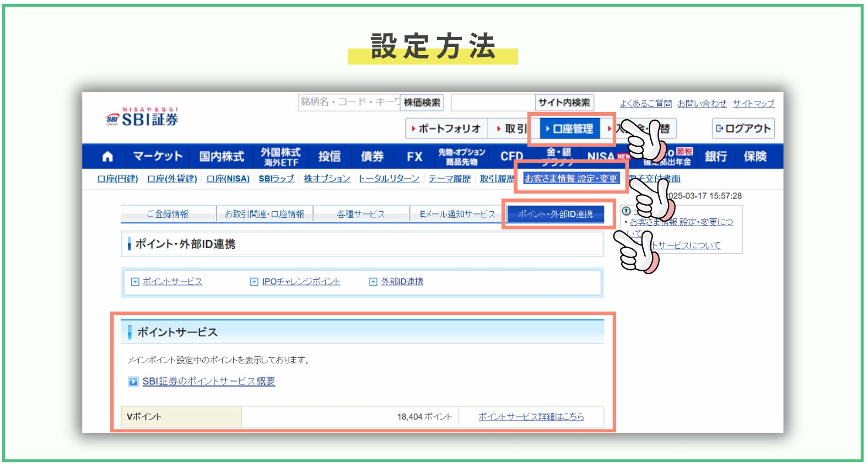This screenshot has height=466, width=868.
Task: Click the 株価検索 button
Action: 422,103
